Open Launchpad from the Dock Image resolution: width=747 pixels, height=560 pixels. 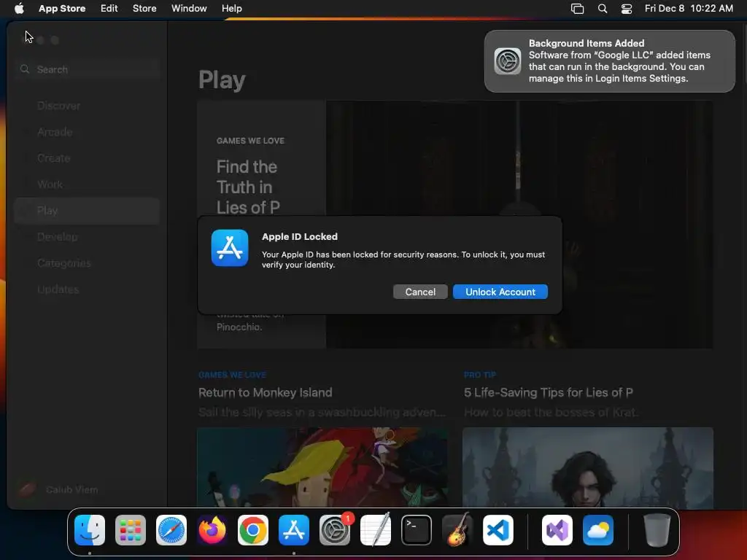[x=131, y=530]
